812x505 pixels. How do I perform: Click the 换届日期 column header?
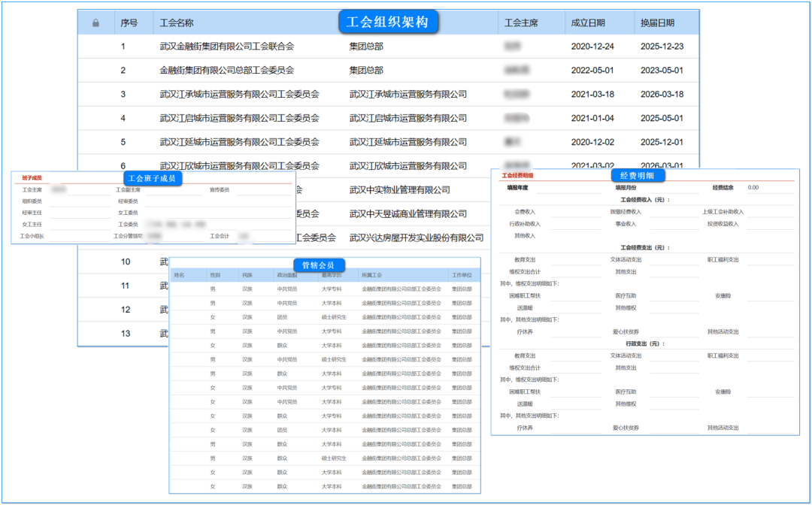(657, 23)
